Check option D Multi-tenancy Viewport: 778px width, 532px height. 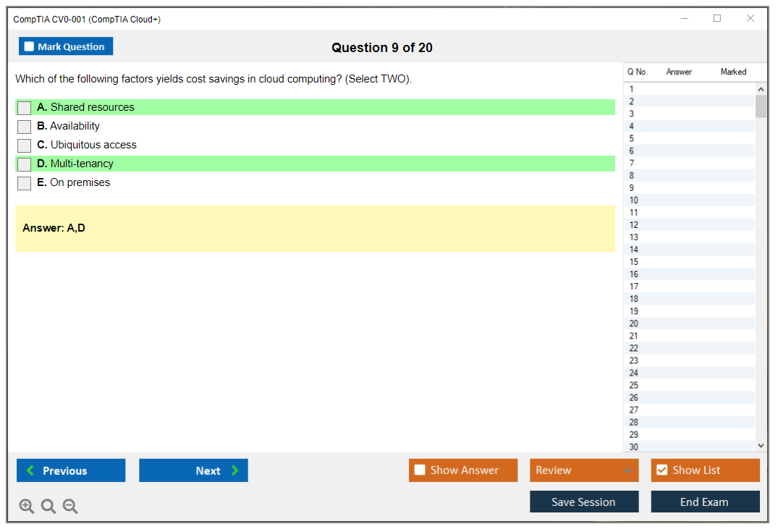coord(25,164)
